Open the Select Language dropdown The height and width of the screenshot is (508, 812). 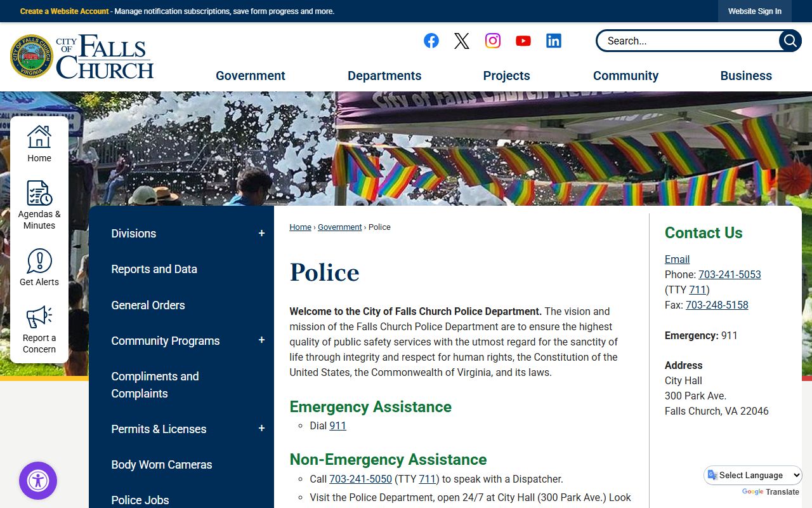pos(753,475)
